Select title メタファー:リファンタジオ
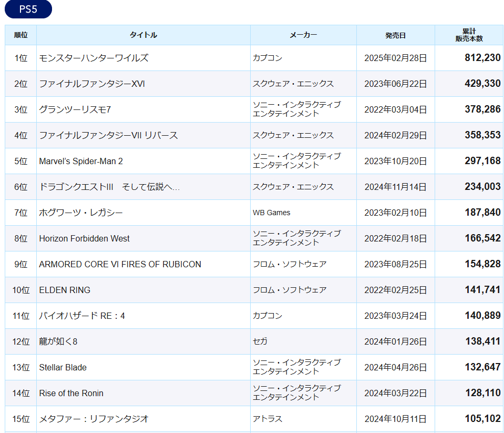The height and width of the screenshot is (433, 504). point(94,419)
